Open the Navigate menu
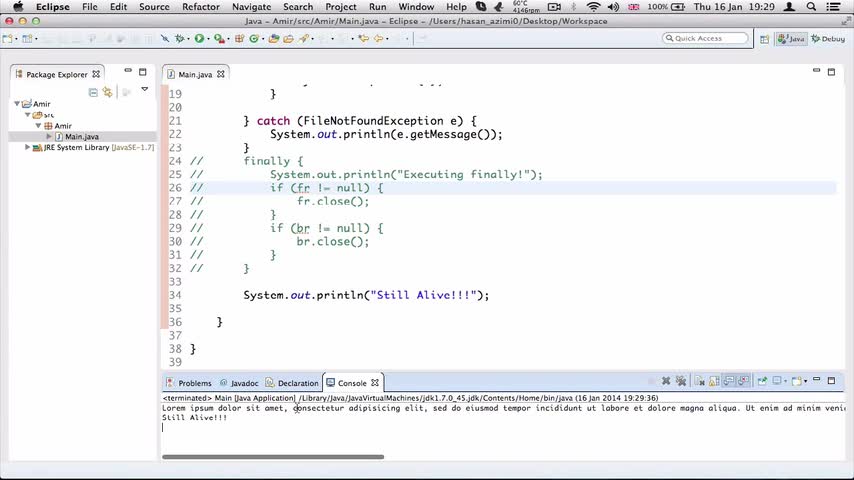 (x=251, y=7)
